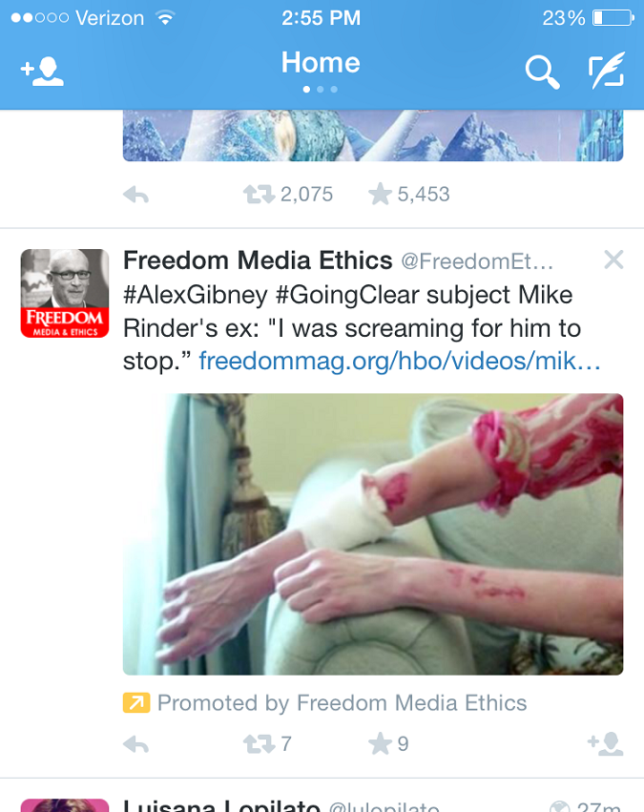Dismiss the Freedom Media Ethics promoted tweet
The height and width of the screenshot is (812, 644).
click(x=613, y=260)
